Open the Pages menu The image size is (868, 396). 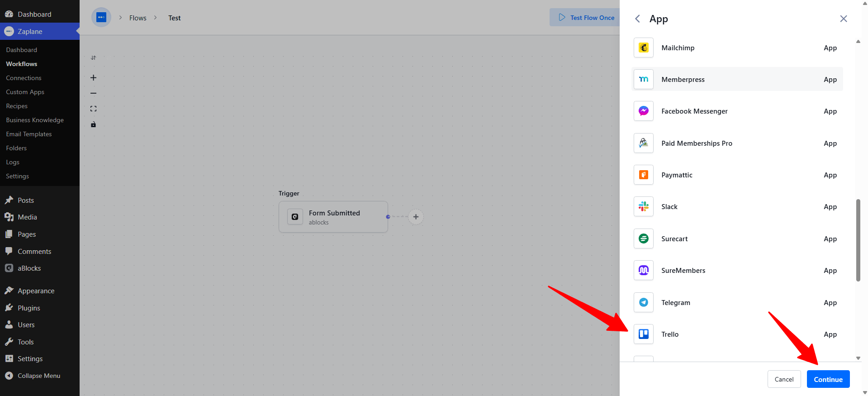(40, 234)
